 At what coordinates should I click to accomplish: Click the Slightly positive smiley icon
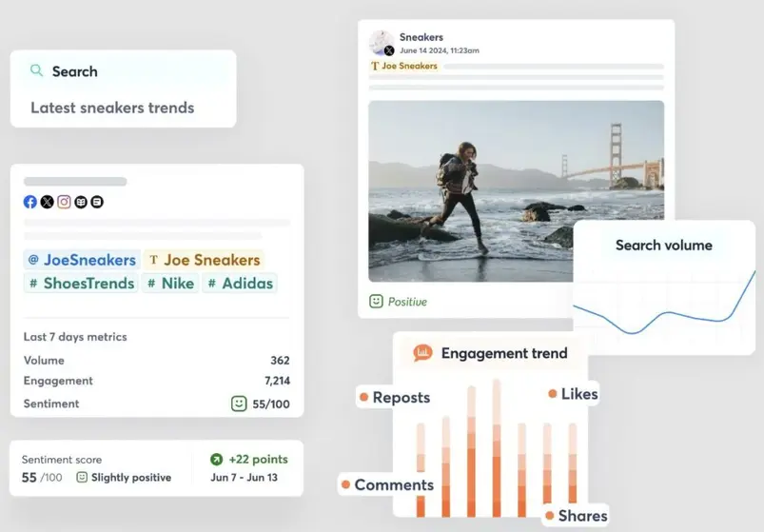click(82, 477)
